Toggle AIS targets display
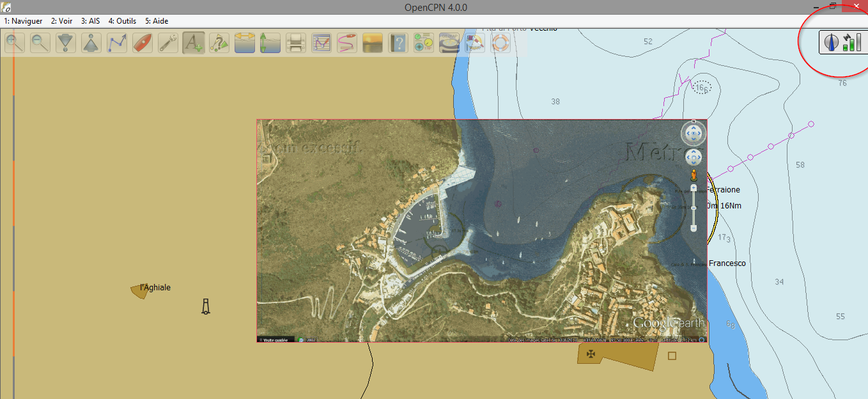This screenshot has height=399, width=868. [219, 43]
